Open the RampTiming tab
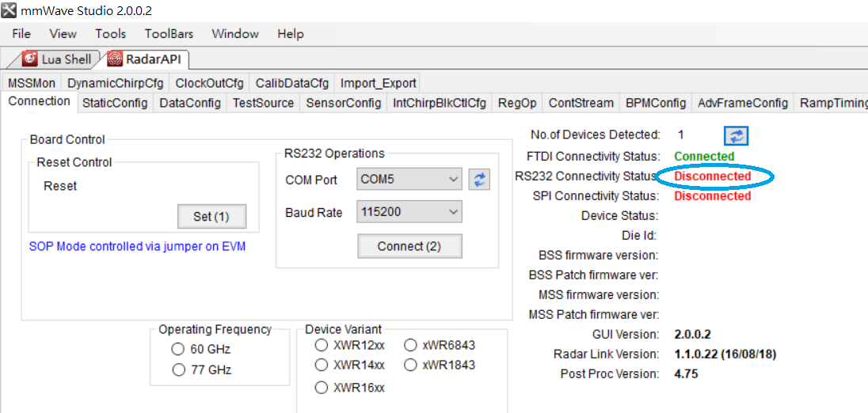Screen dimensions: 868x413 (x=831, y=103)
